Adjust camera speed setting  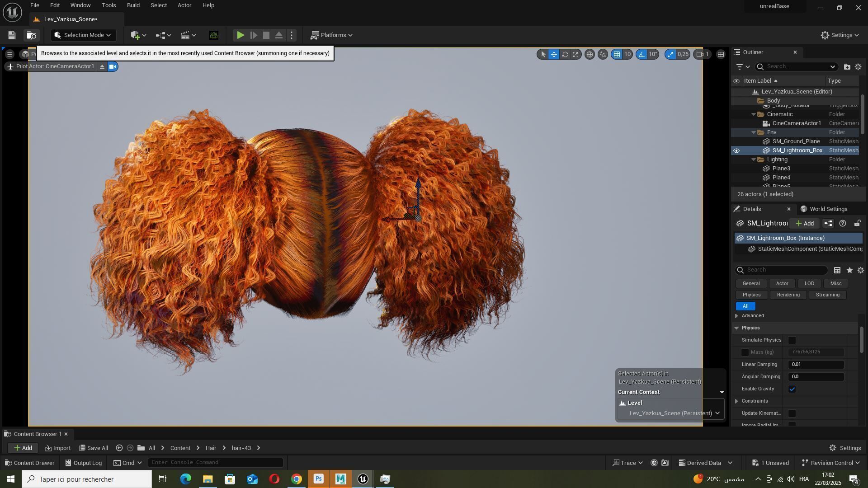703,54
